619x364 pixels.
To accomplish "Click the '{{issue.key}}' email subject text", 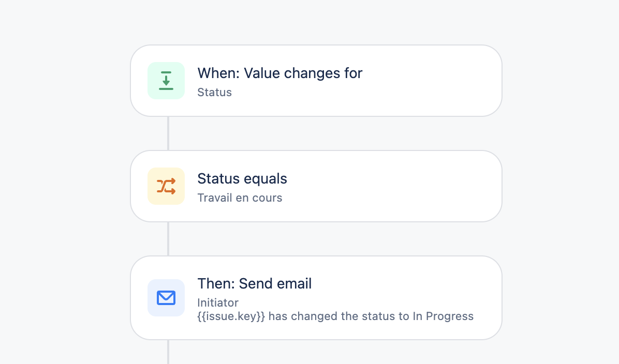I will point(230,316).
